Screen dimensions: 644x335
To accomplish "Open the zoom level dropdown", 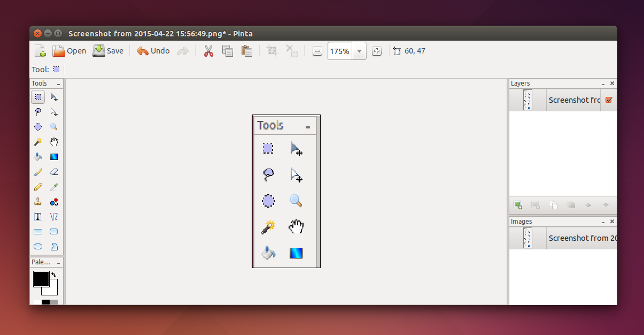I will click(359, 51).
